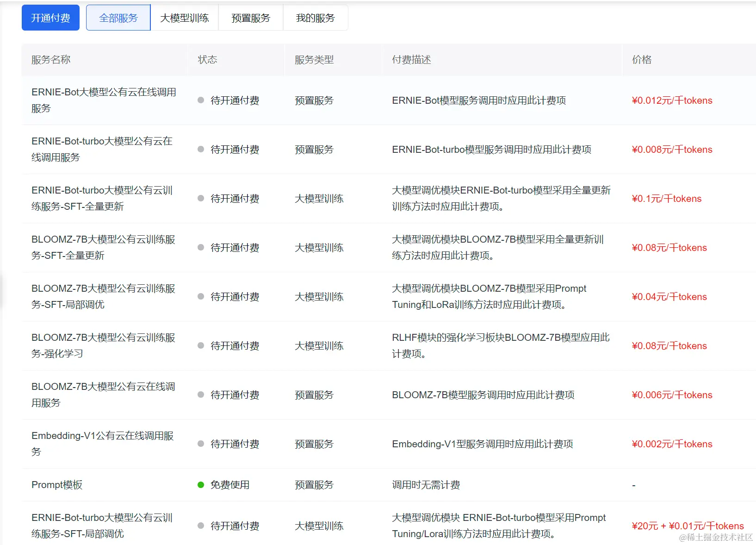The image size is (756, 545).
Task: Click the Embedding-V1型服务调用时应用此计费项 description
Action: [x=483, y=444]
